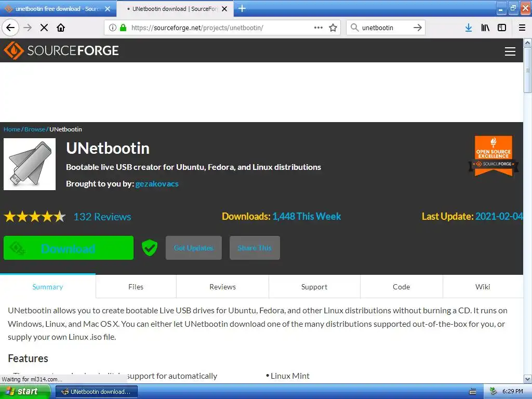Open the 132 Reviews link
This screenshot has height=399, width=532.
[102, 217]
